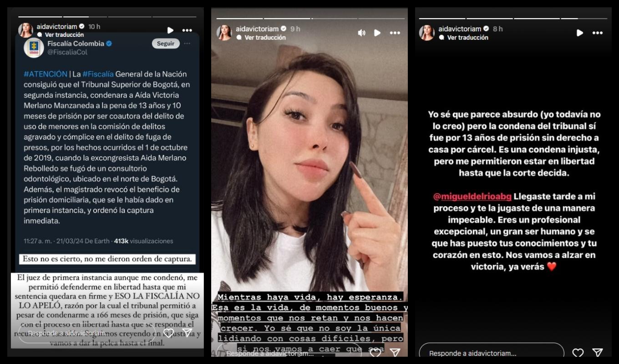Open the @migueldelrioabg mention link
This screenshot has width=619, height=364.
pyautogui.click(x=472, y=197)
